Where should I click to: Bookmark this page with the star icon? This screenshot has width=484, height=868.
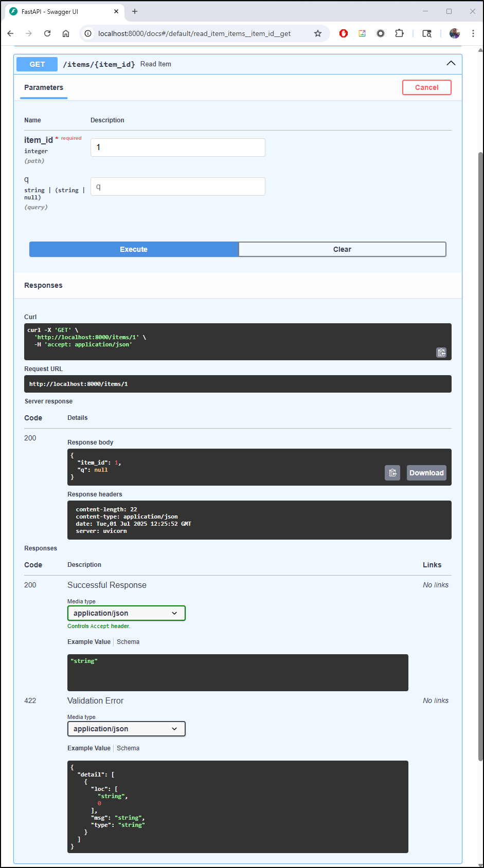click(x=318, y=33)
